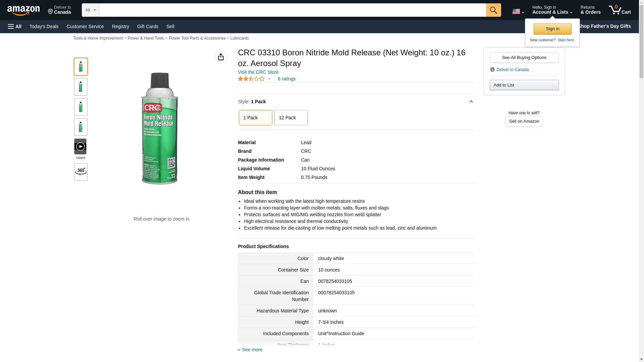Open the All departments search dropdown
This screenshot has width=644, height=362.
pos(90,10)
